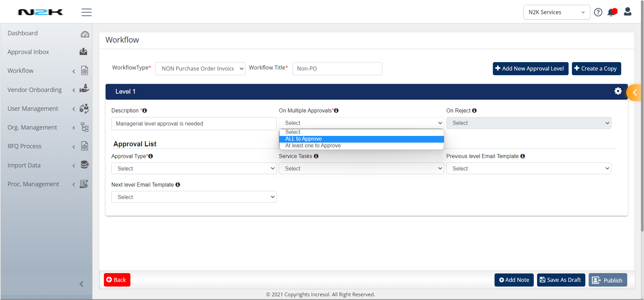Open the N2K Services company dropdown
The width and height of the screenshot is (644, 300).
pos(556,12)
